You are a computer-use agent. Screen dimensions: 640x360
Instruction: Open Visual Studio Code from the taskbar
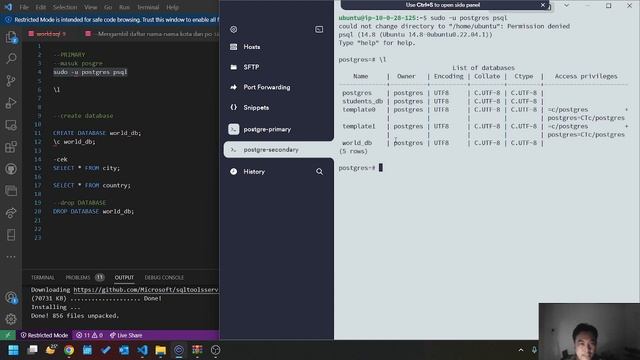click(x=142, y=350)
